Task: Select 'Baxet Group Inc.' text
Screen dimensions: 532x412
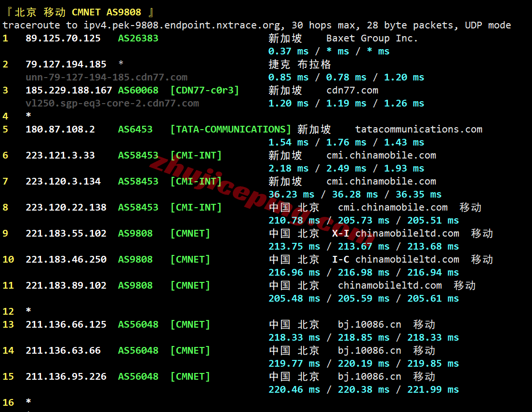Action: 372,38
